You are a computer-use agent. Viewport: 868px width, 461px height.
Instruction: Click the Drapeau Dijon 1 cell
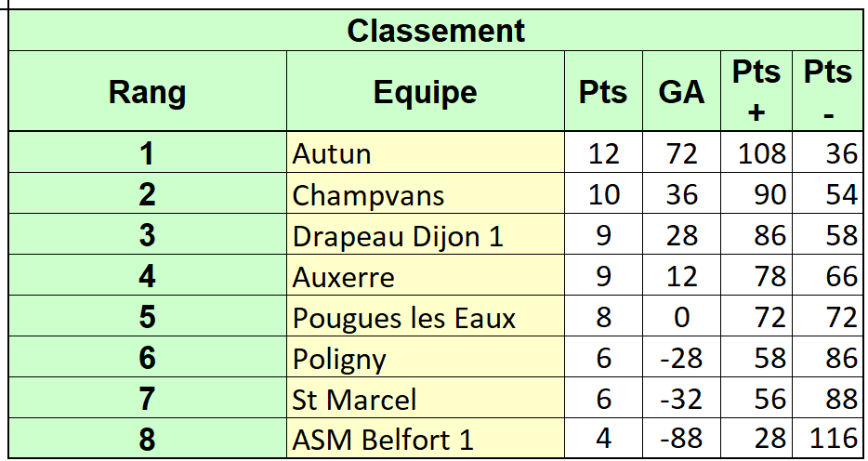pyautogui.click(x=425, y=234)
